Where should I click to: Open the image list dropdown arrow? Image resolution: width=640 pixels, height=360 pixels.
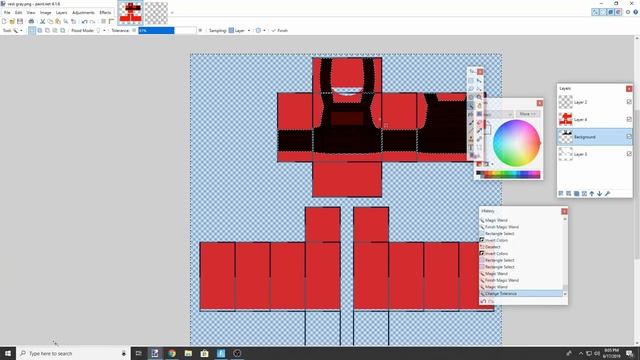pos(172,13)
